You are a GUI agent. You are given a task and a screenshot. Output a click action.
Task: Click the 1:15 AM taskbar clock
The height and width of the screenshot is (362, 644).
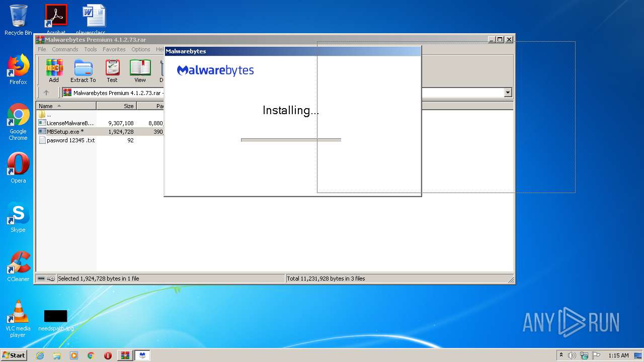(x=618, y=355)
